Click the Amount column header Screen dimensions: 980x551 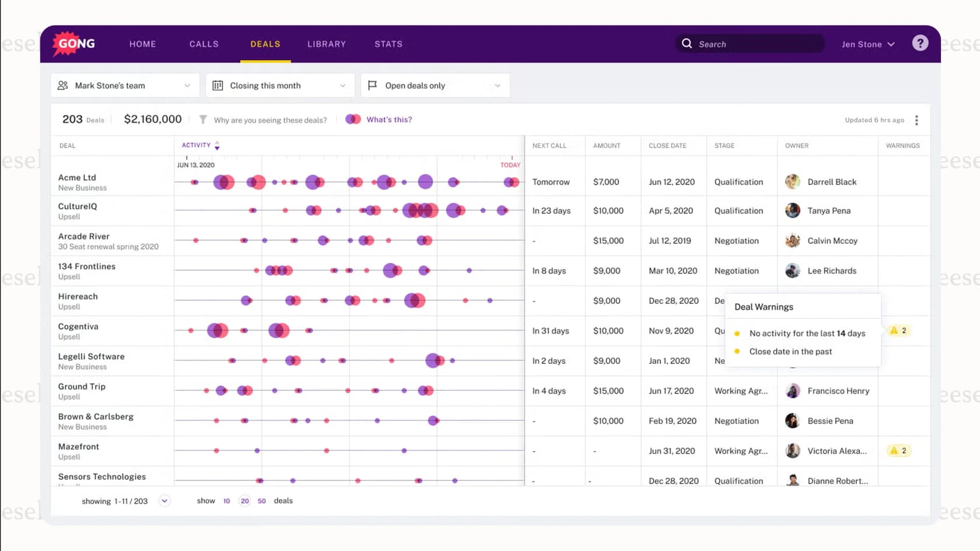pos(607,146)
